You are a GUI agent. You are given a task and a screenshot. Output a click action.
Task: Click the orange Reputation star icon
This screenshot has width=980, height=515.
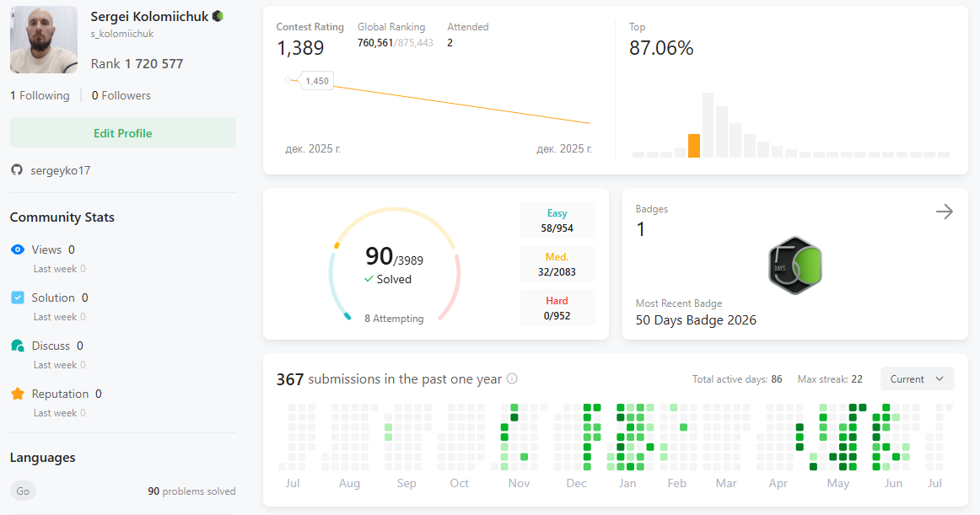(18, 394)
